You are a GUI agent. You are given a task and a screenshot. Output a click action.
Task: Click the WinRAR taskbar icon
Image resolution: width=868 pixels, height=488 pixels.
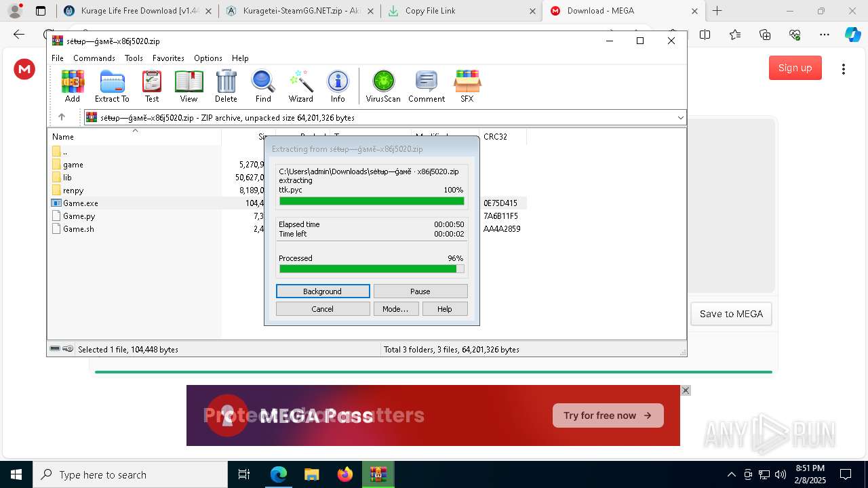378,474
